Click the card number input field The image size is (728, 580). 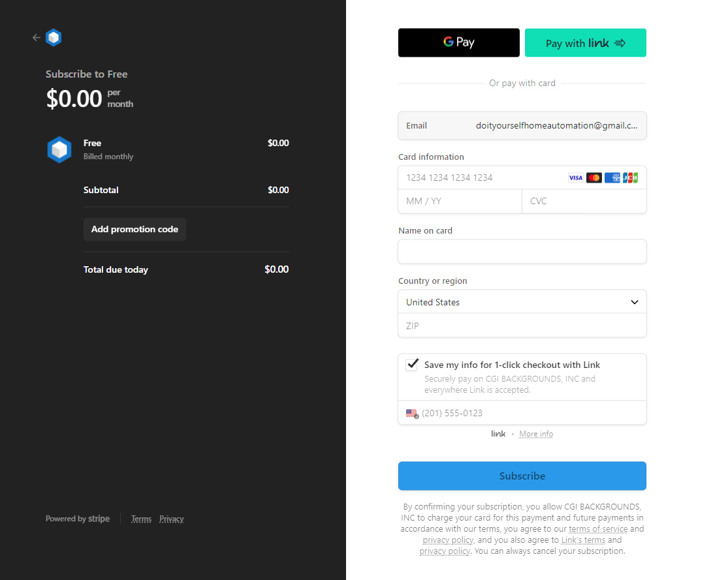[483, 177]
